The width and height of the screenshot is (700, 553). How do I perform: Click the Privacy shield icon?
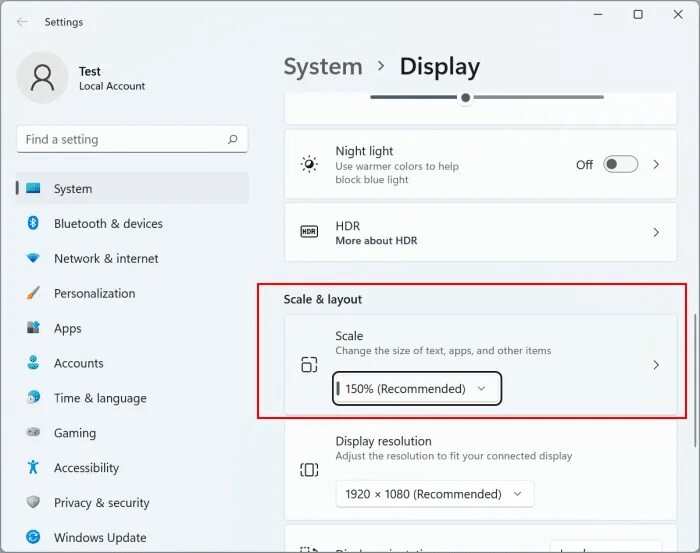tap(33, 502)
